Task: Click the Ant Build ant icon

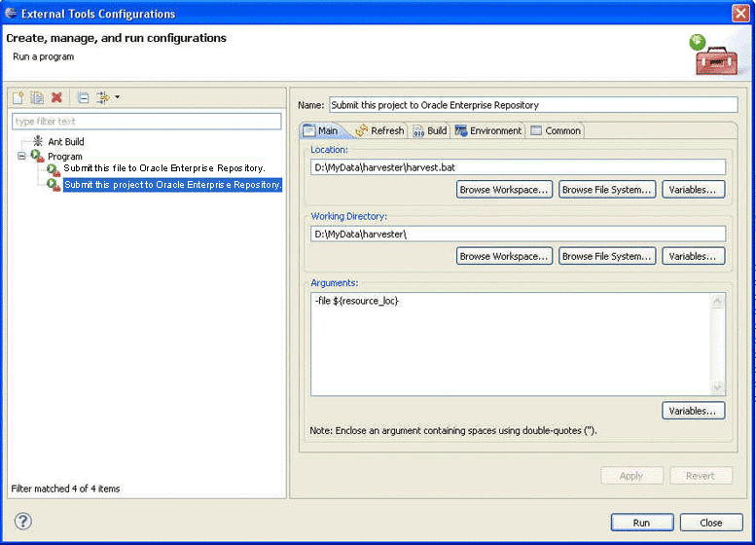Action: (38, 141)
